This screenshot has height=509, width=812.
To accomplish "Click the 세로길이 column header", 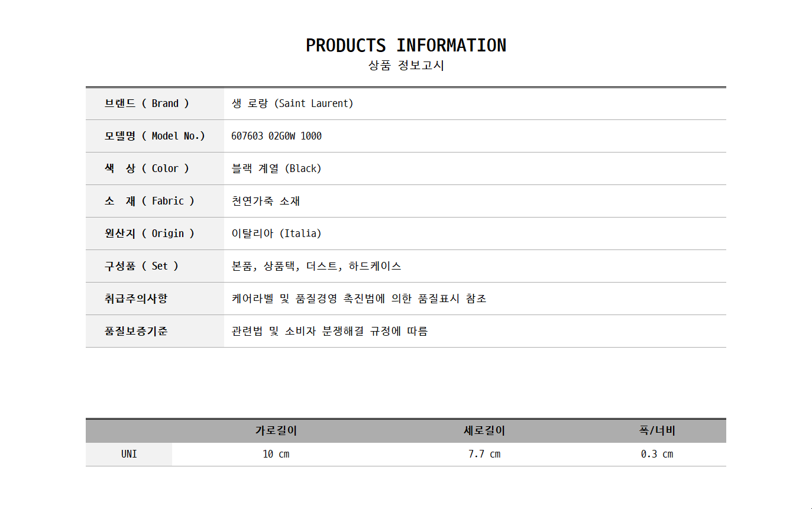I will (x=484, y=431).
